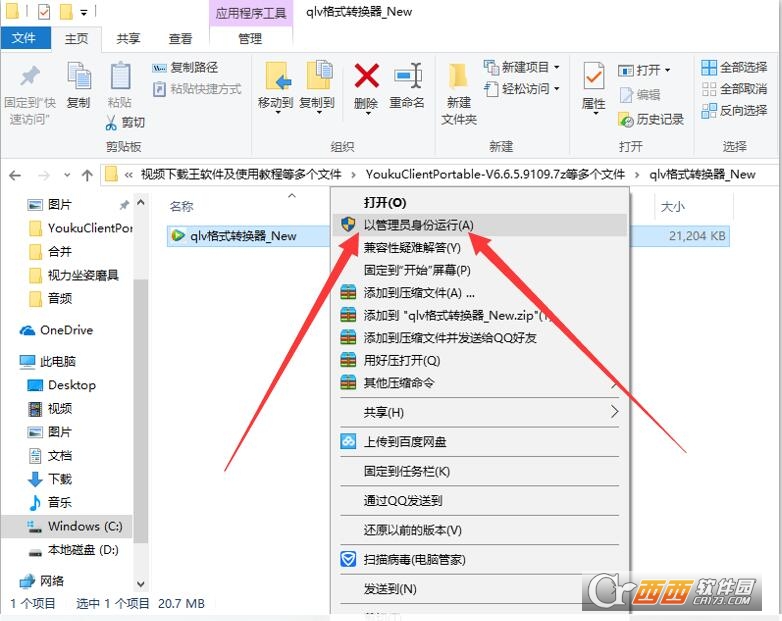Select Windows (C:) drive
This screenshot has width=782, height=621.
[x=67, y=526]
